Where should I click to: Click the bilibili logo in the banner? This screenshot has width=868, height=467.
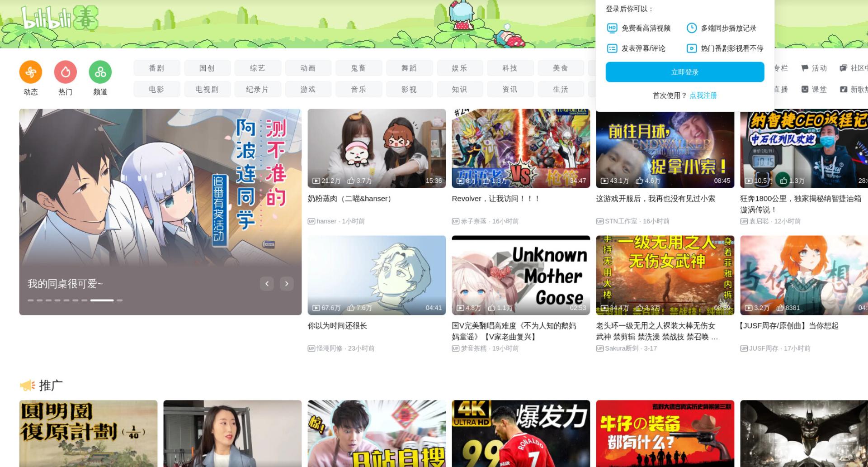pyautogui.click(x=59, y=18)
